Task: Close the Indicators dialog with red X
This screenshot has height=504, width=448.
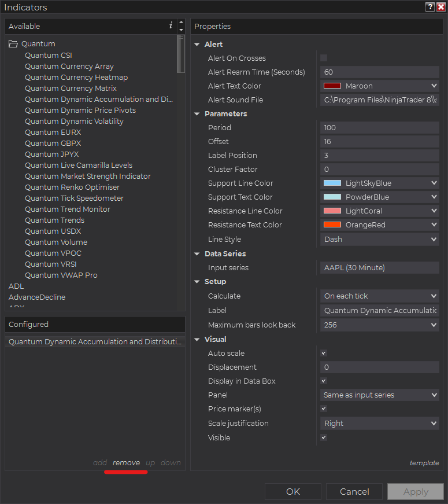Action: (441, 7)
